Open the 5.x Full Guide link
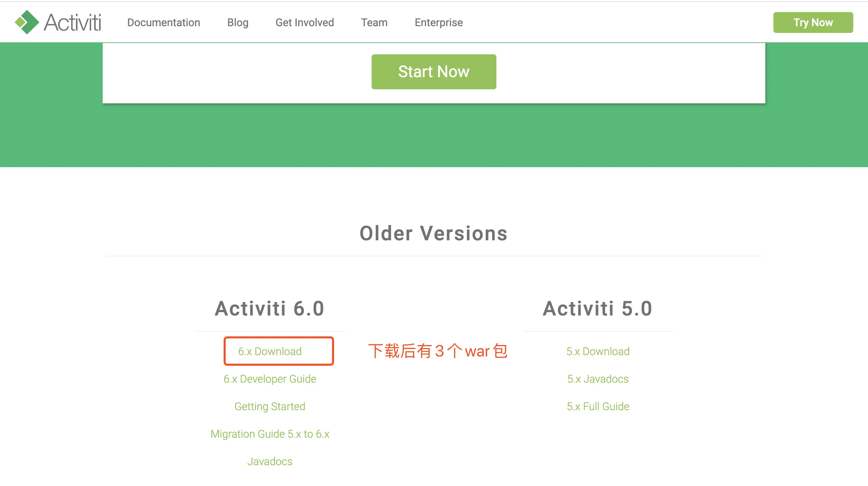The image size is (868, 486). 597,406
